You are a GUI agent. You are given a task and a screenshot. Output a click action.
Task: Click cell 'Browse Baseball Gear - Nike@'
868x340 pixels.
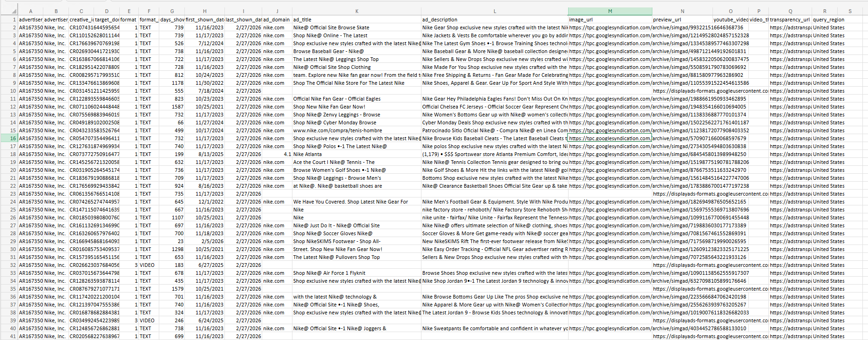click(357, 51)
